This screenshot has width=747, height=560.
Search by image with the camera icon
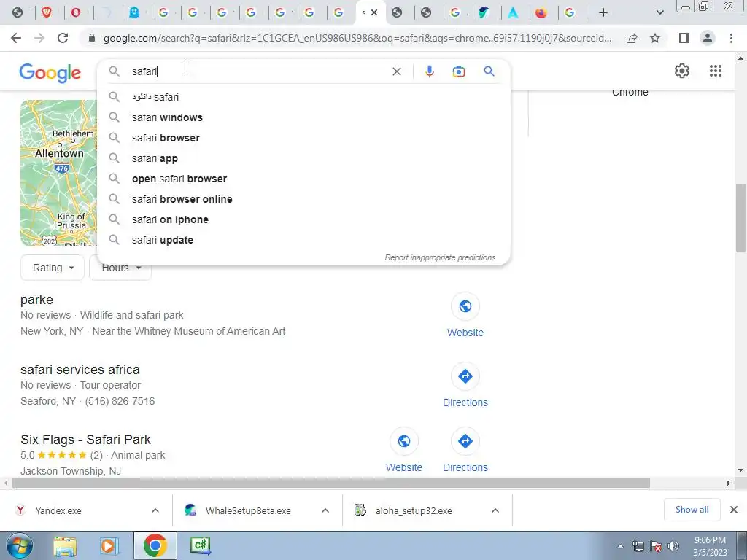(458, 71)
